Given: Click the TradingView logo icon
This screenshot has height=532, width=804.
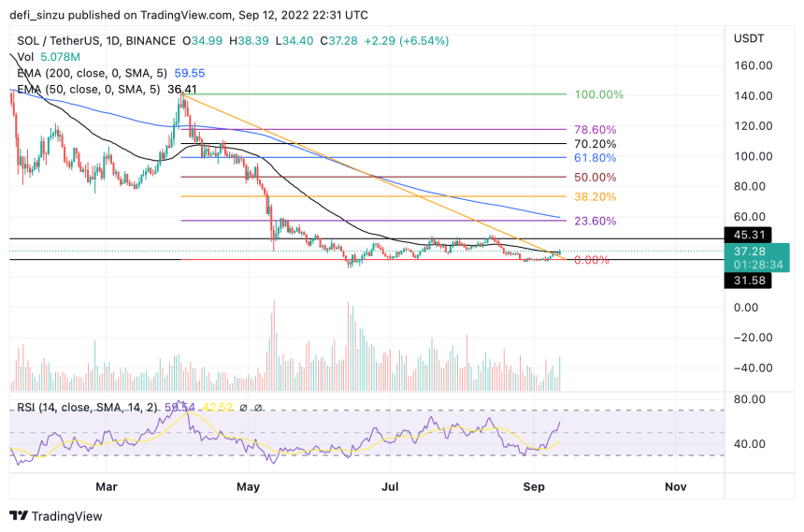Looking at the screenshot, I should click(19, 515).
